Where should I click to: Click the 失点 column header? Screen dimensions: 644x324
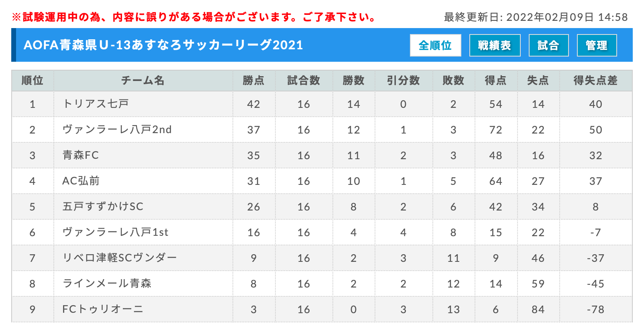point(538,81)
